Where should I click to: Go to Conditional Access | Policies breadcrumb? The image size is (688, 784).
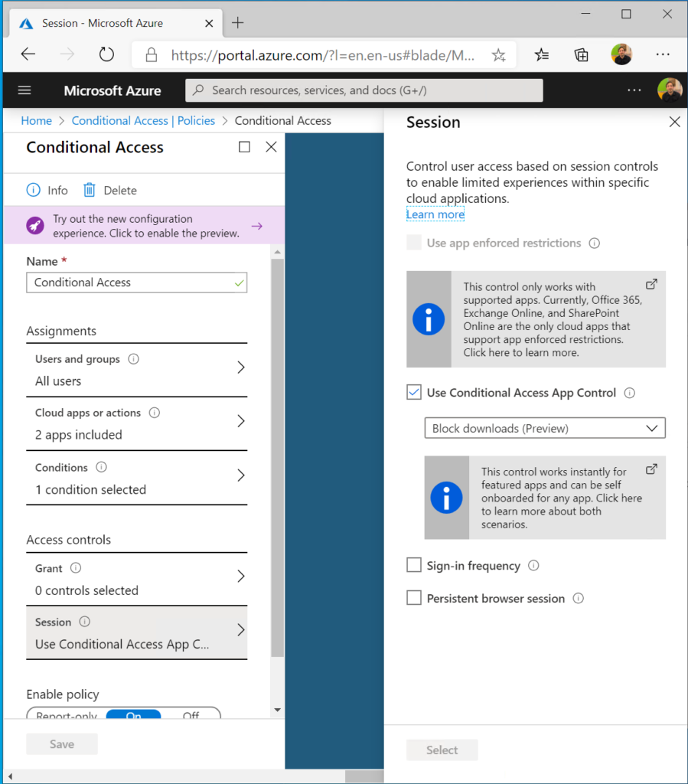click(x=143, y=121)
